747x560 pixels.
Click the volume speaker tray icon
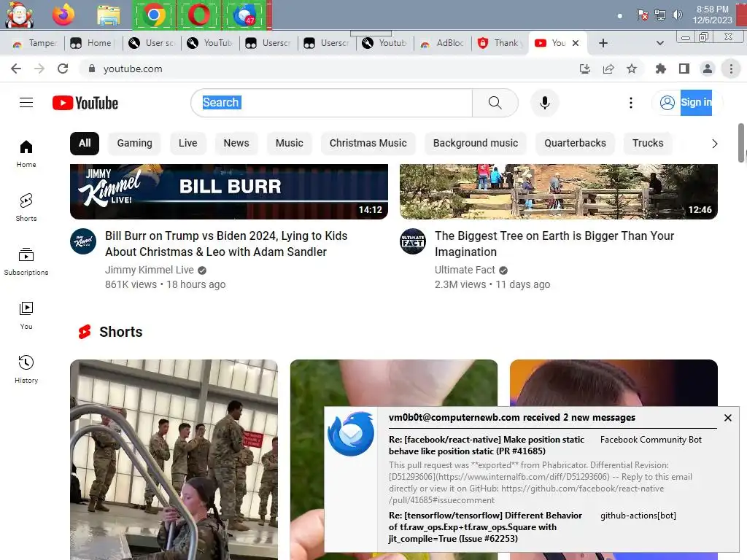[677, 15]
